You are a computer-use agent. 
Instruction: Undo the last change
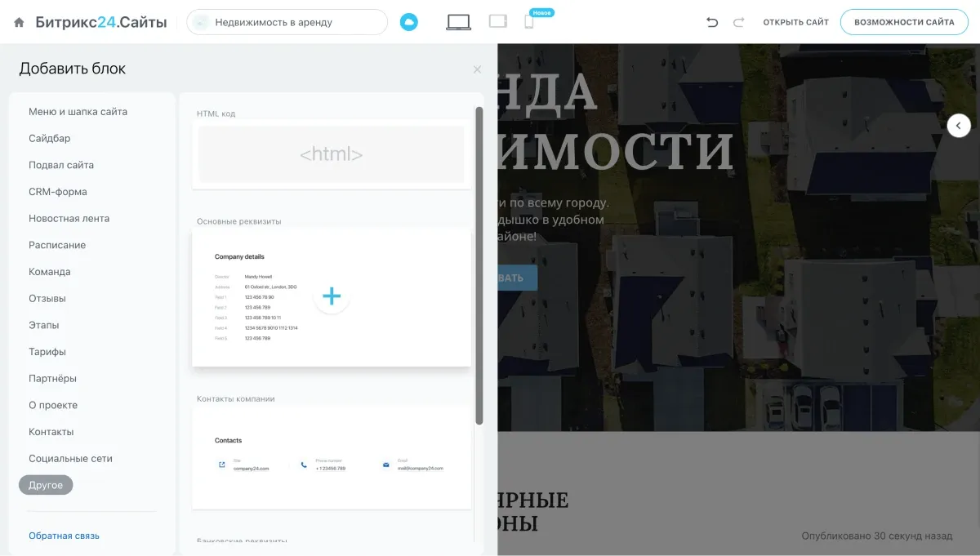(712, 23)
